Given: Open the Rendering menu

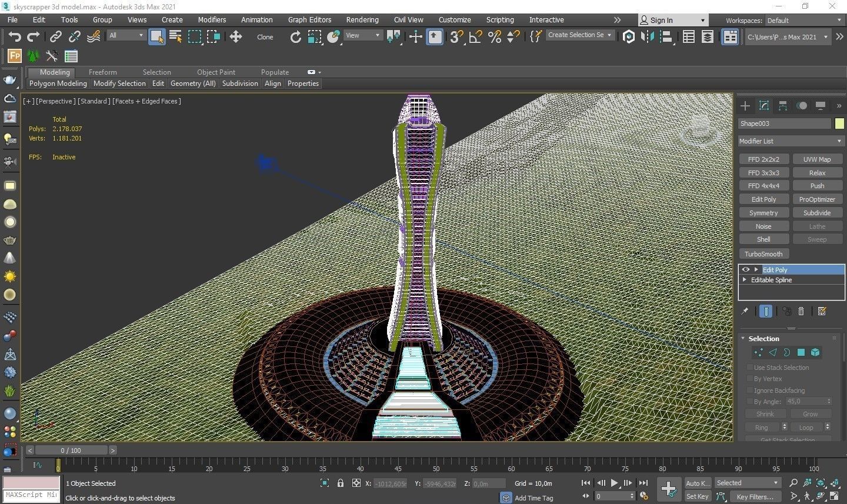Looking at the screenshot, I should [x=362, y=19].
